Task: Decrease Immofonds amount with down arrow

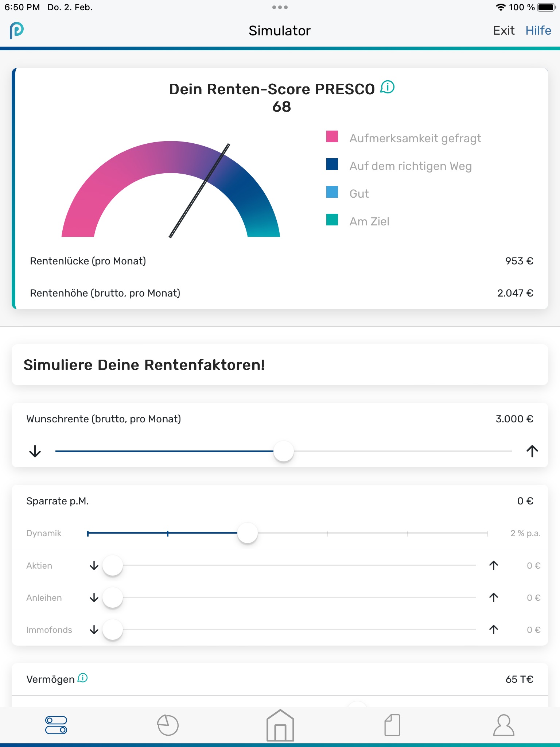Action: click(94, 630)
